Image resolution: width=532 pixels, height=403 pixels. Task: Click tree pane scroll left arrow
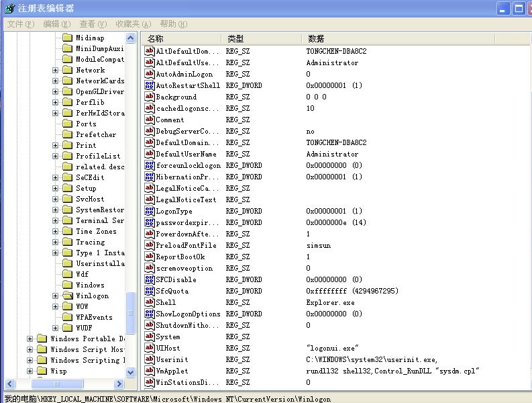[x=10, y=384]
